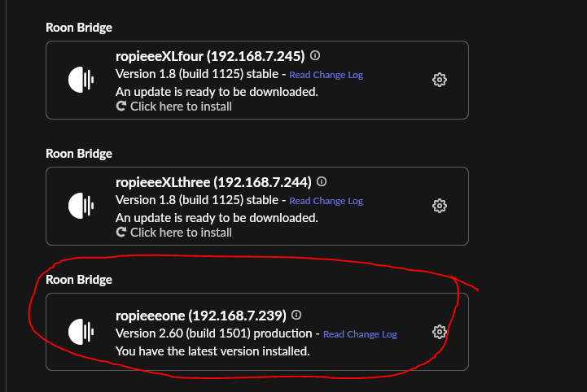The height and width of the screenshot is (392, 587).
Task: Click here to install update on ropieeeXLthree
Action: coord(181,233)
